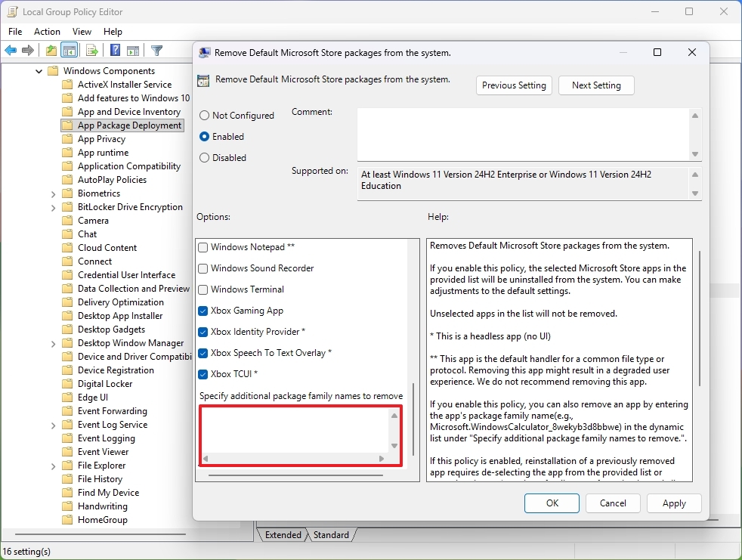Click the Help pane vertical scrollbar
Screen dimensions: 742x560
[x=699, y=318]
